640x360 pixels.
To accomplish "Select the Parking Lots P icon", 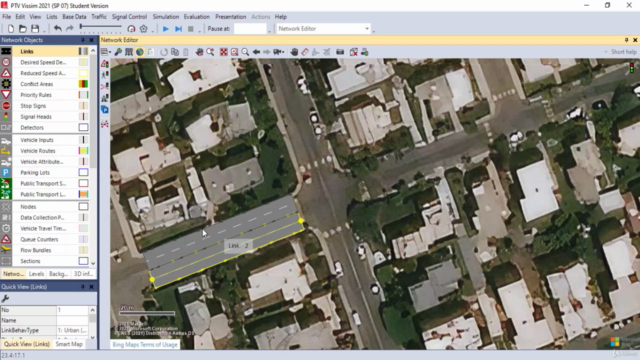I will (6, 173).
